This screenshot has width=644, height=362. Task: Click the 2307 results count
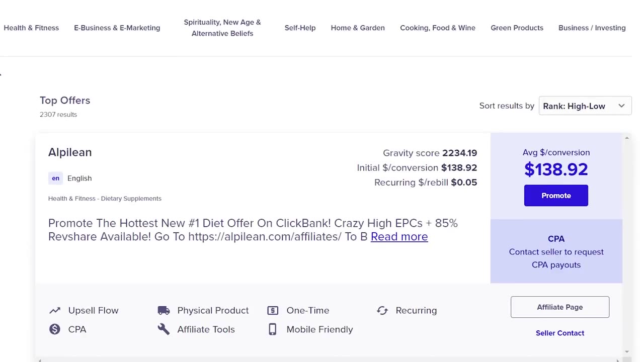58,115
